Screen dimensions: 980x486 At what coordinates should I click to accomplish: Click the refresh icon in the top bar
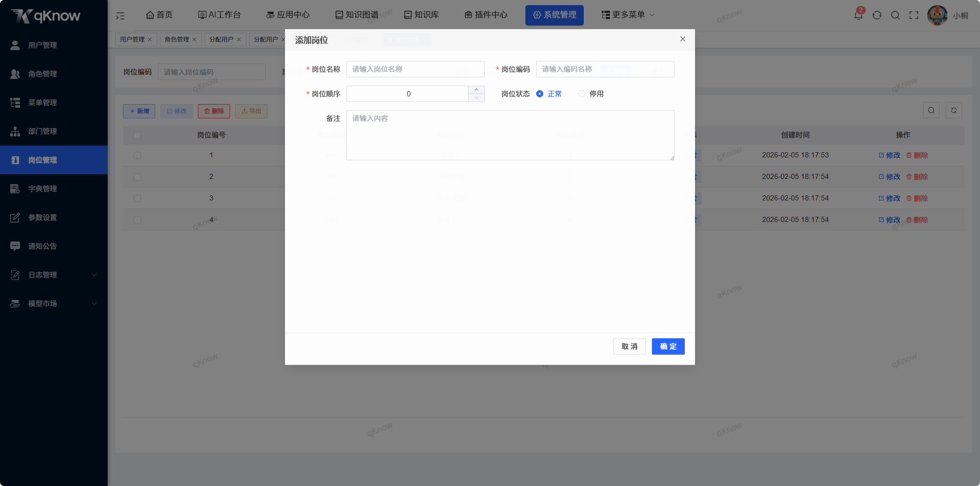point(877,15)
